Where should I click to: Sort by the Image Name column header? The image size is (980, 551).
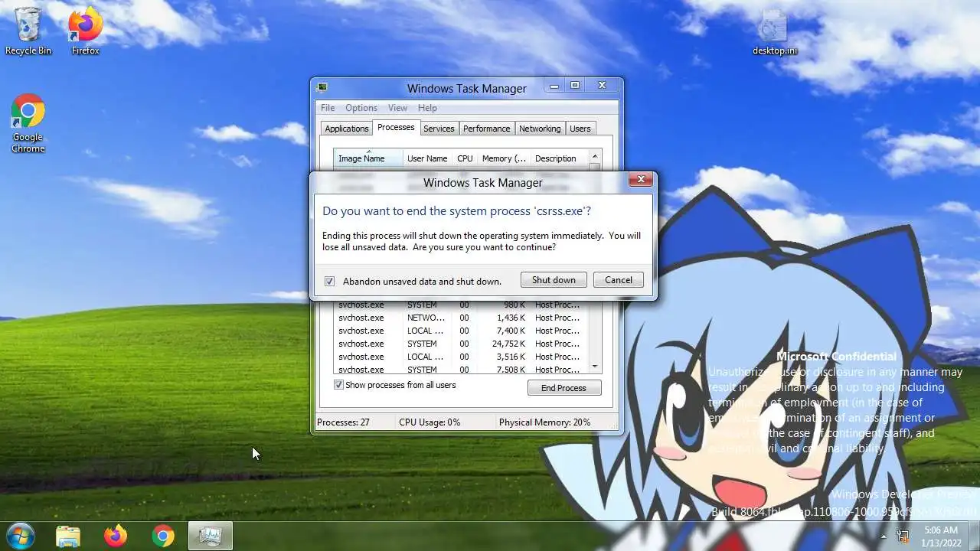pyautogui.click(x=368, y=158)
